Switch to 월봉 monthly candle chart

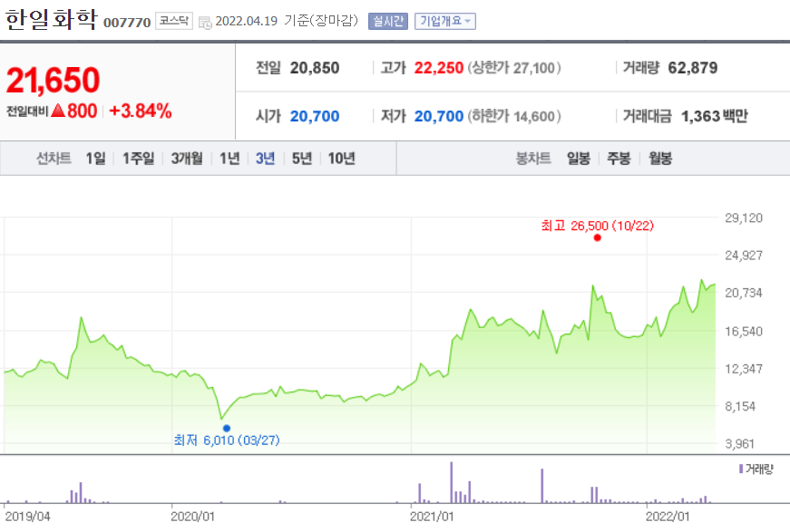pos(660,159)
